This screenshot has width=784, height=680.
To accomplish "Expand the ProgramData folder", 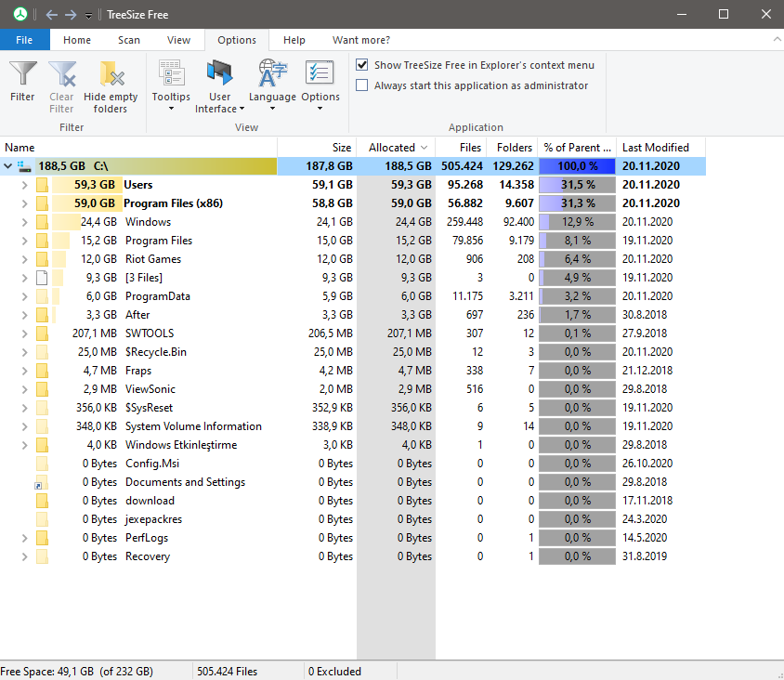I will (x=24, y=296).
